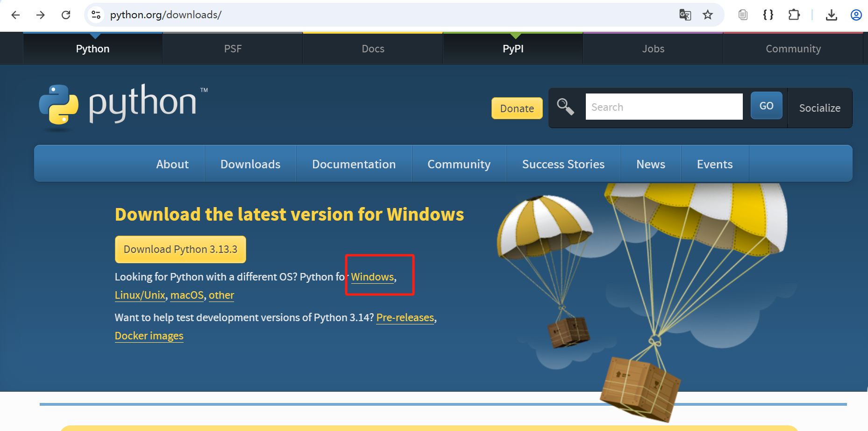Image resolution: width=868 pixels, height=431 pixels.
Task: Open the Success Stories menu
Action: coord(563,164)
